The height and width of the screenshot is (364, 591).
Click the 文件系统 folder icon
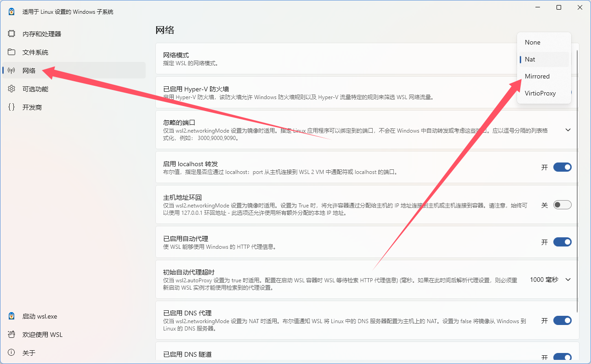click(11, 52)
